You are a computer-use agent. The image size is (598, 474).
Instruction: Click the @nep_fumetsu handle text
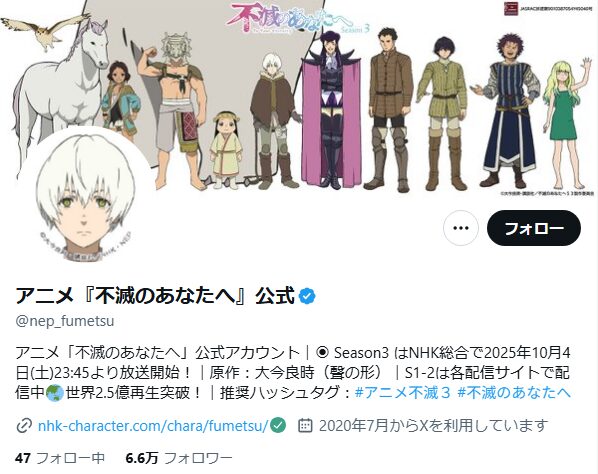coord(65,321)
